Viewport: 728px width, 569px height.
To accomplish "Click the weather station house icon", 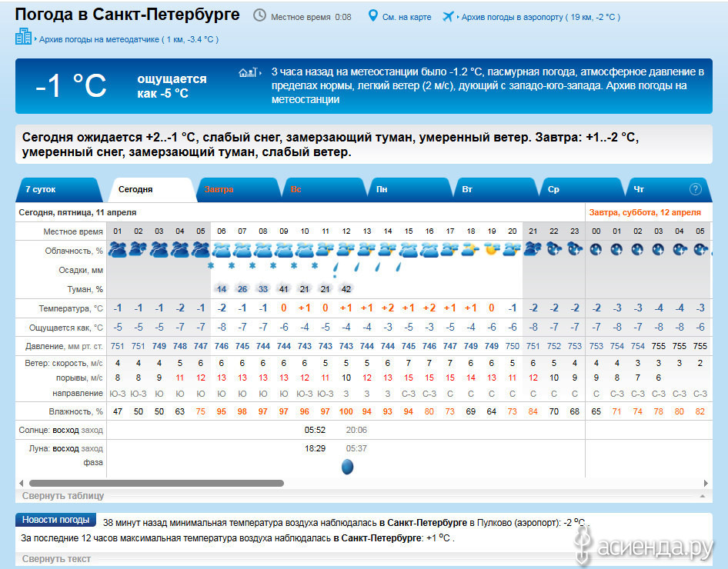I will (x=248, y=72).
